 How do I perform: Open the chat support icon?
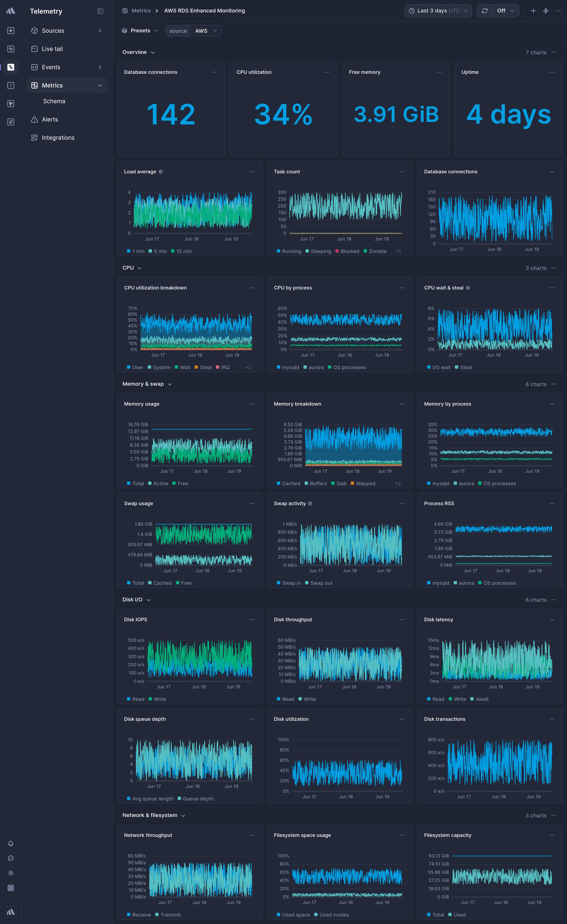coord(11,858)
